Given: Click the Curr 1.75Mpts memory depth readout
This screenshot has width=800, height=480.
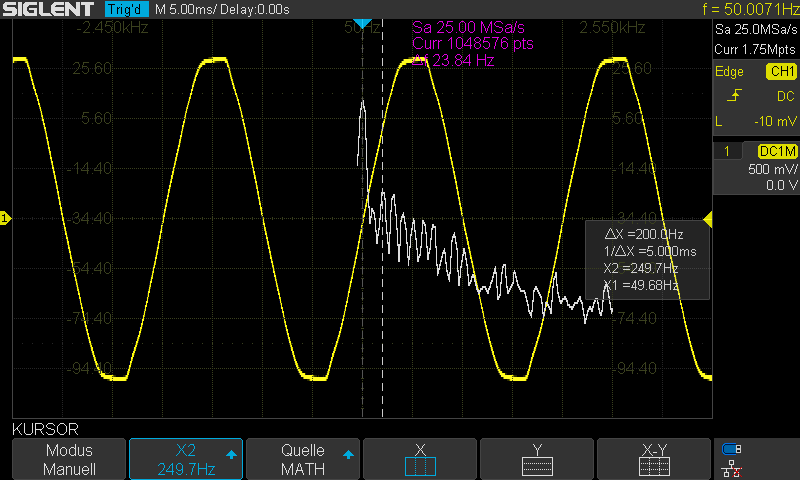Looking at the screenshot, I should coord(755,49).
